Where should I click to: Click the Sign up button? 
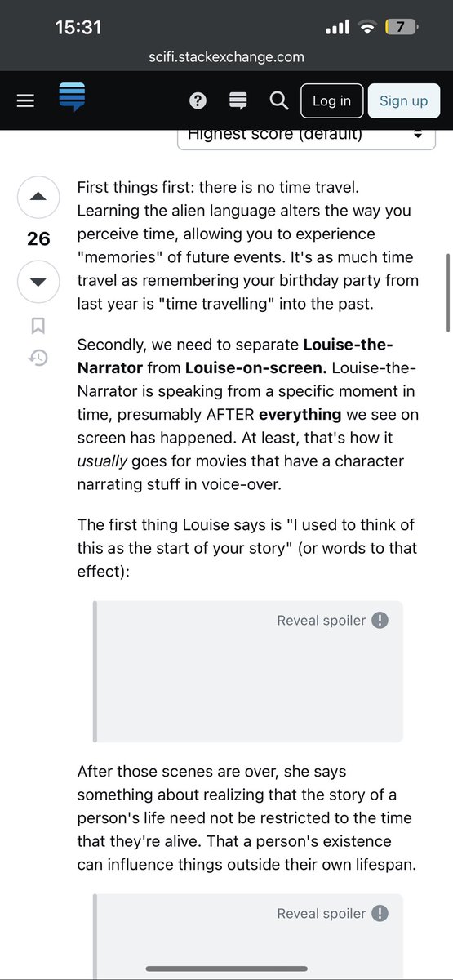click(403, 100)
